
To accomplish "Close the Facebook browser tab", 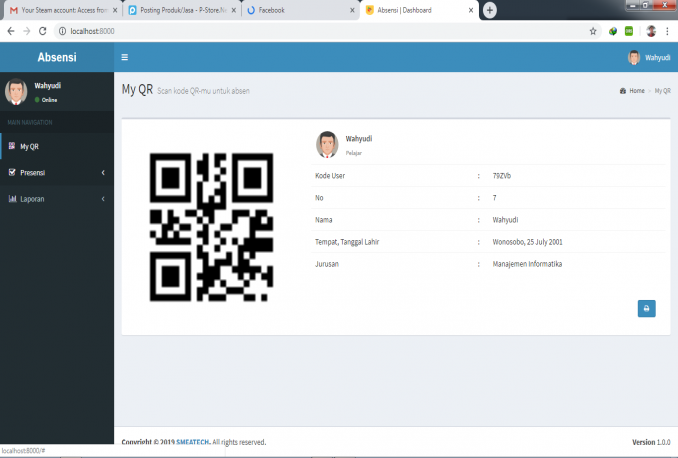I will point(352,10).
